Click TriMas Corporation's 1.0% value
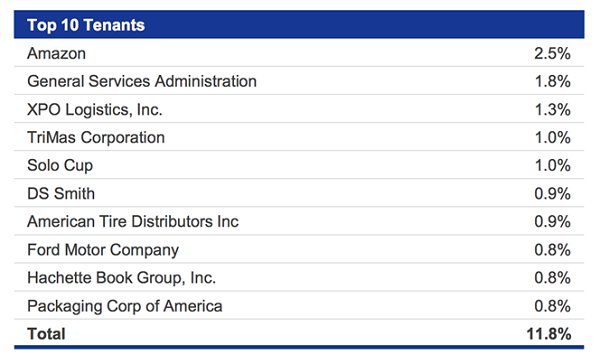Image resolution: width=600 pixels, height=364 pixels. point(552,138)
